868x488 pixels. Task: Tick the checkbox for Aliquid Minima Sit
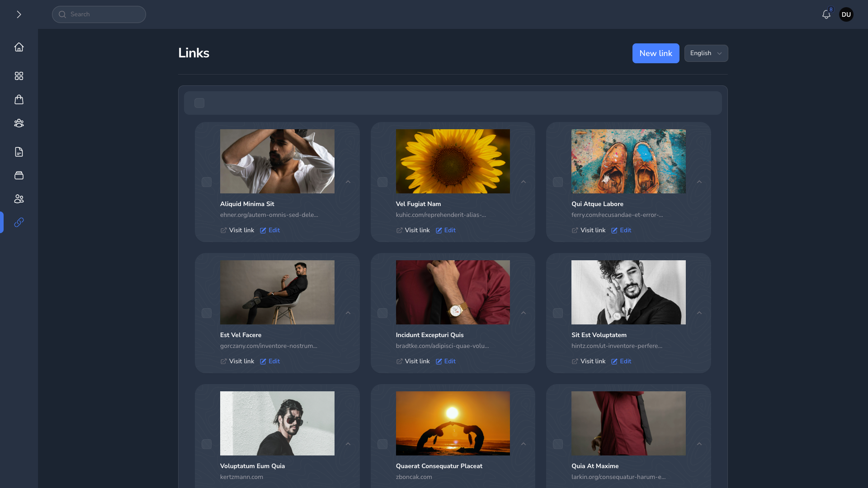pyautogui.click(x=207, y=182)
